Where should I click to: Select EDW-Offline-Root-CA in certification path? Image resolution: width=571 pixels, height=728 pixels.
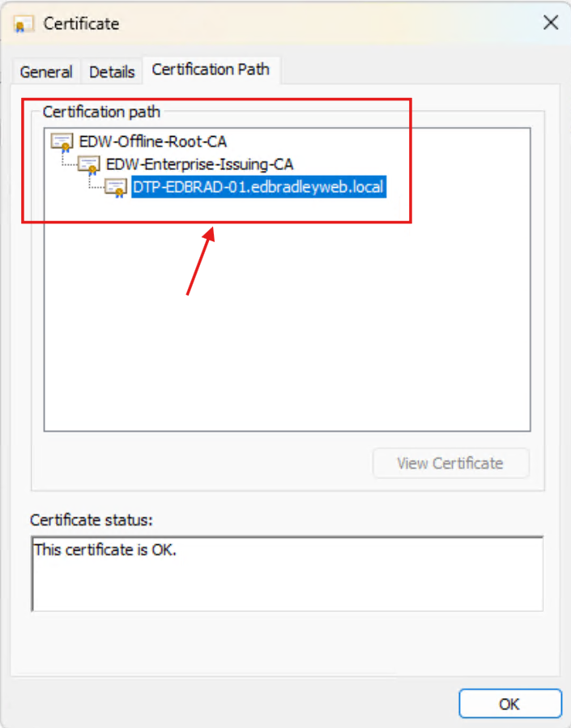153,141
